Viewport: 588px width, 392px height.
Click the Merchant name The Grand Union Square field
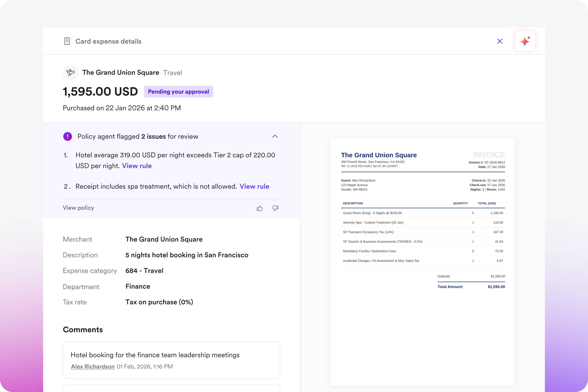pyautogui.click(x=164, y=239)
